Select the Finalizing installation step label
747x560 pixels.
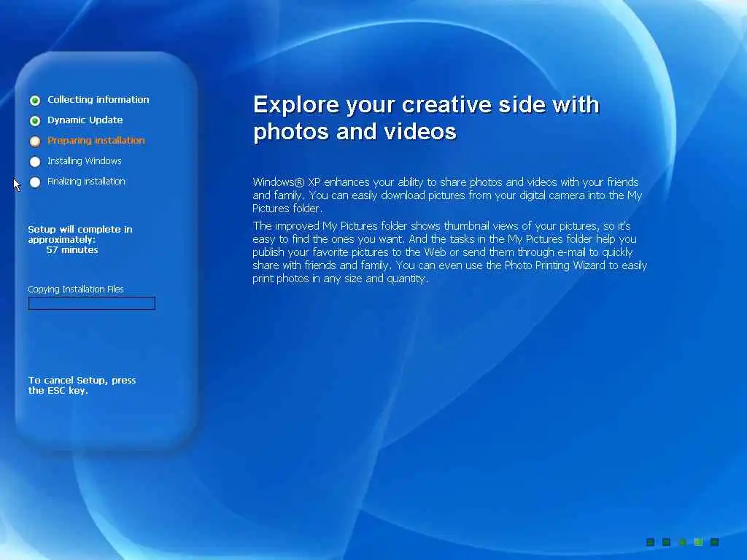coord(86,182)
